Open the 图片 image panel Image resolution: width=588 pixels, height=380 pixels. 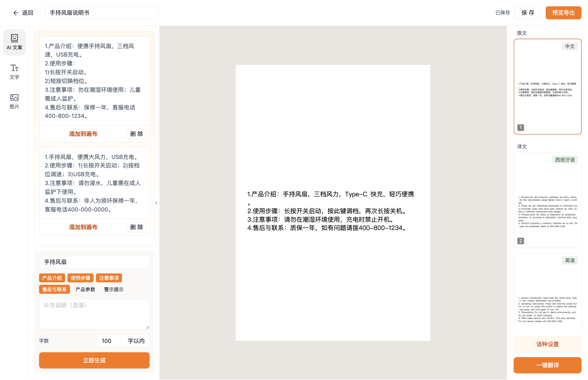click(14, 101)
